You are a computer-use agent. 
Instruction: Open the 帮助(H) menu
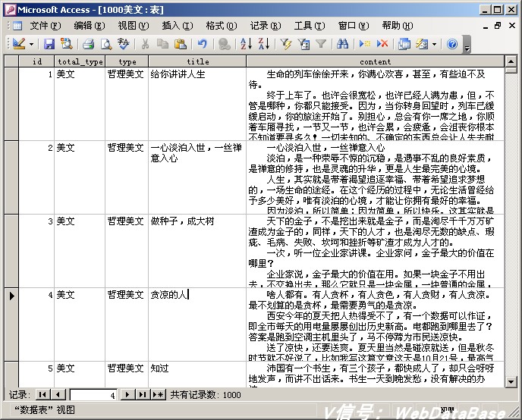(x=397, y=26)
